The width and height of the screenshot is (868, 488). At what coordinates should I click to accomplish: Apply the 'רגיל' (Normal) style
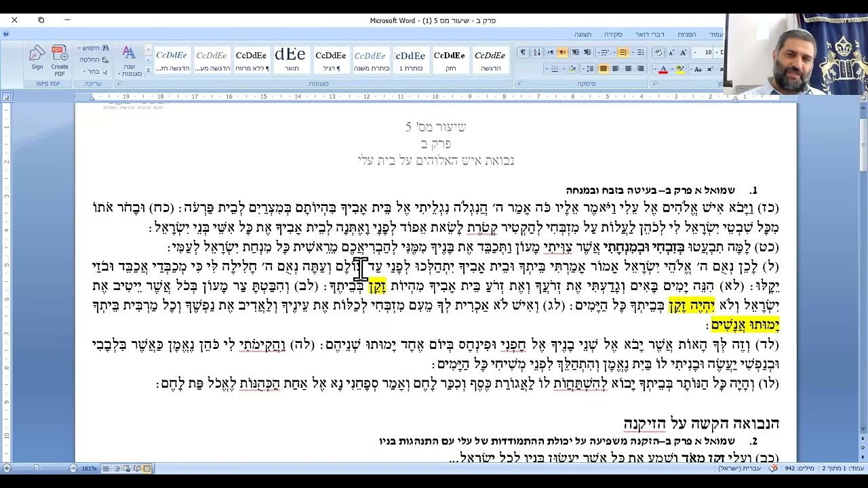[330, 60]
